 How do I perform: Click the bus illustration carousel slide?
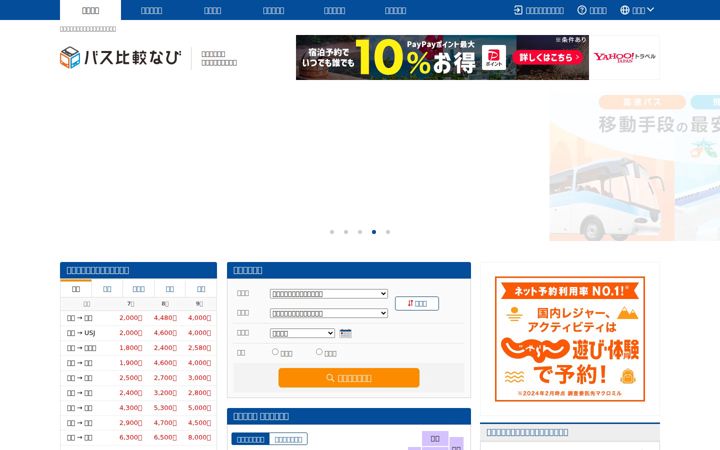[x=635, y=168]
